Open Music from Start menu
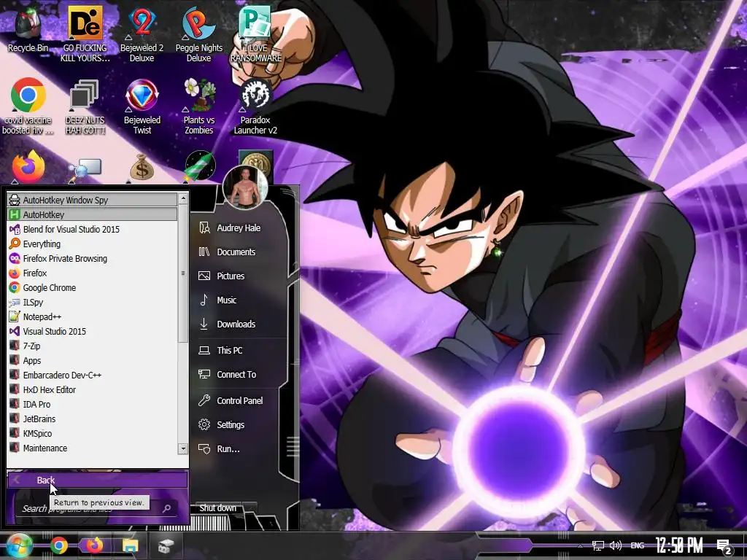Screen dimensions: 747x560 [239, 300]
